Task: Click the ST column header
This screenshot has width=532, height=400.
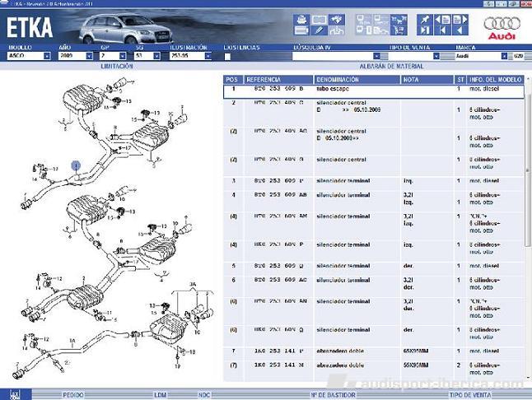Action: click(460, 80)
